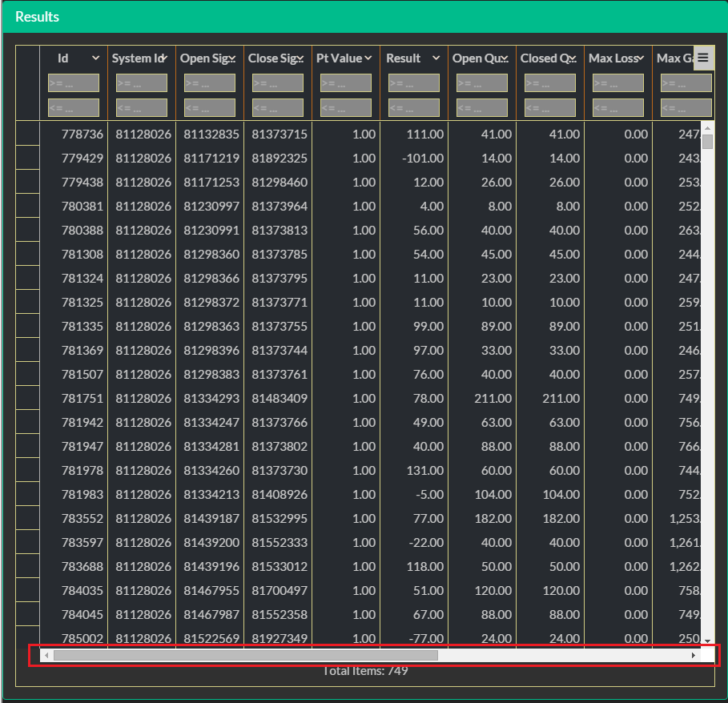Open the Pt Value column menu arrow
Image resolution: width=728 pixels, height=703 pixels.
click(368, 58)
